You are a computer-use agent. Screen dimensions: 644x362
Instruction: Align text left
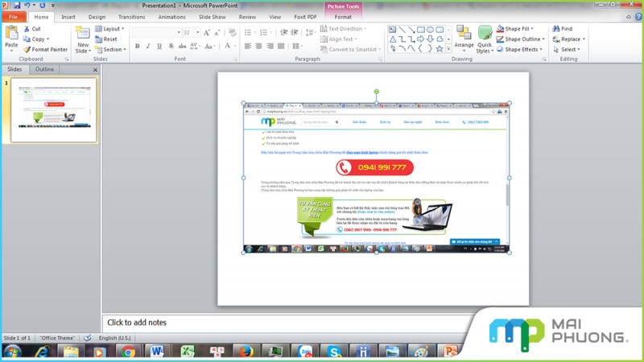[x=248, y=46]
